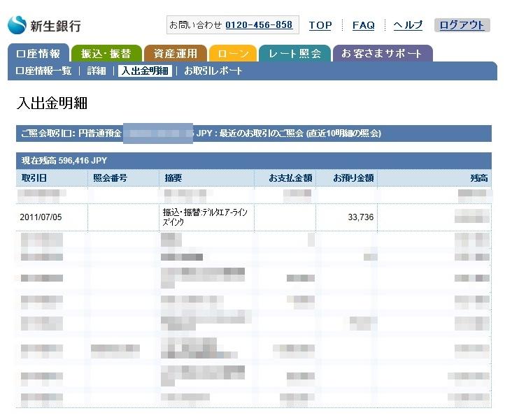Open the 口座情報一覧 submenu item
The height and width of the screenshot is (420, 512).
(x=43, y=71)
